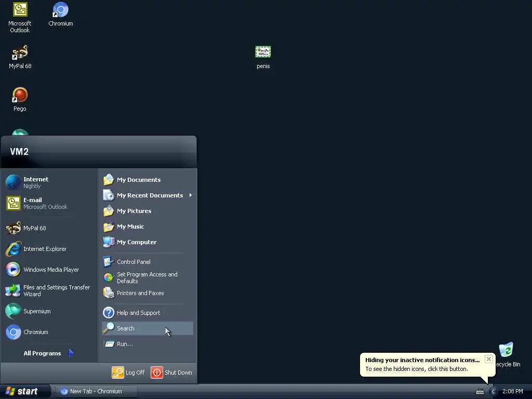Select the certificate file icon on desktop

tap(263, 57)
